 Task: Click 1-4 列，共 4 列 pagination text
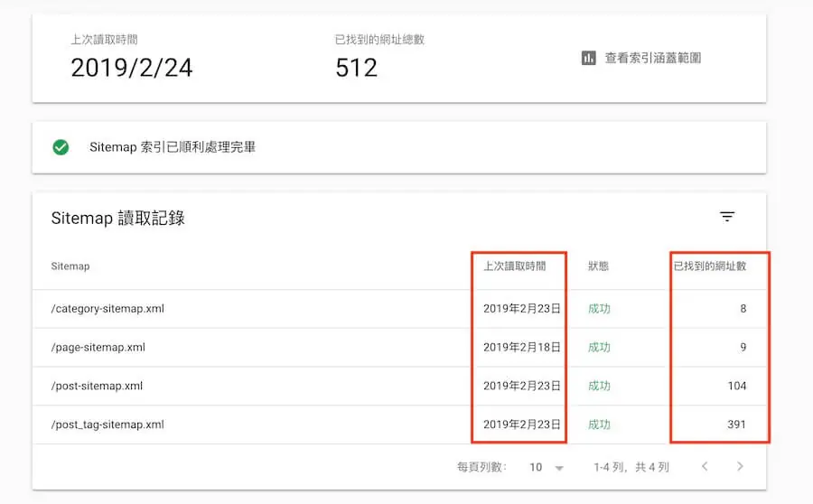point(631,467)
